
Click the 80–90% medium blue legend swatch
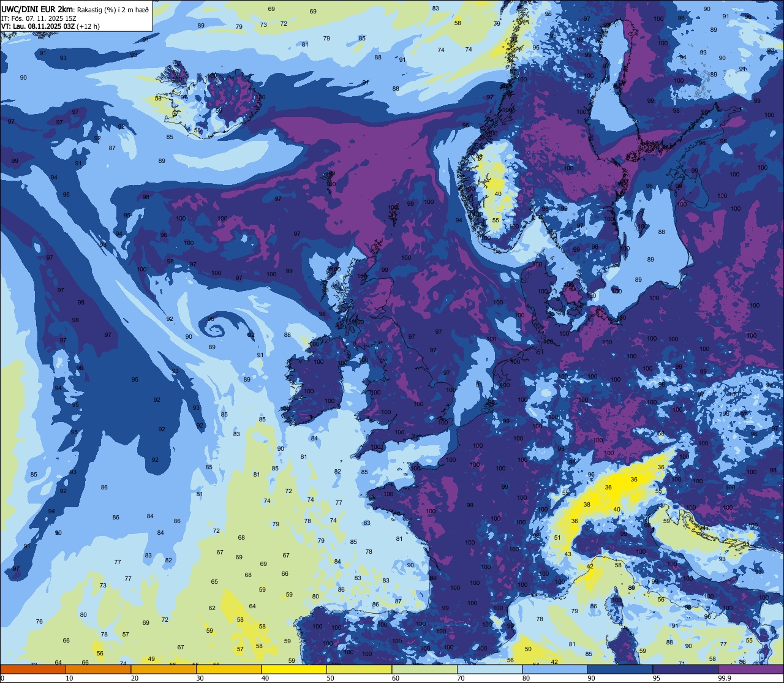(x=555, y=669)
